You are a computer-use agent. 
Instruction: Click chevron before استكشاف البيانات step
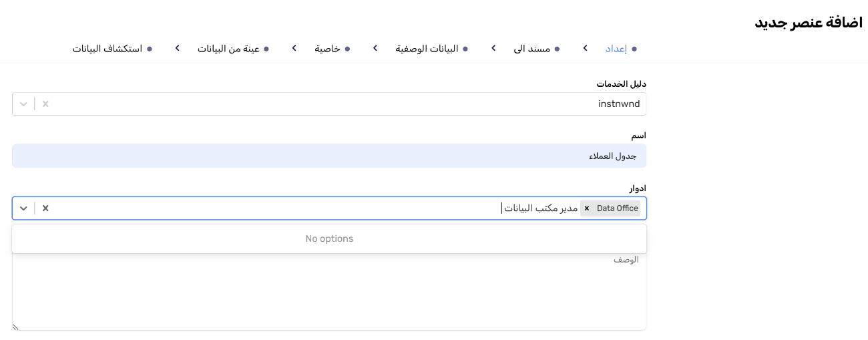point(177,48)
